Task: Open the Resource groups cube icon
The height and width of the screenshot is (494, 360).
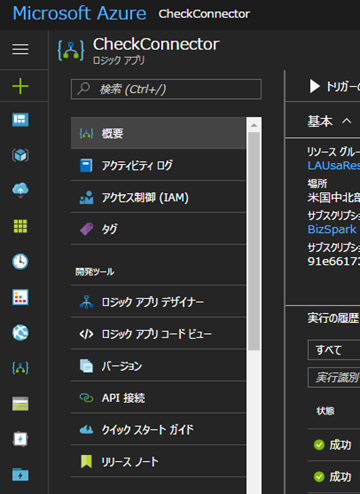Action: pyautogui.click(x=20, y=155)
